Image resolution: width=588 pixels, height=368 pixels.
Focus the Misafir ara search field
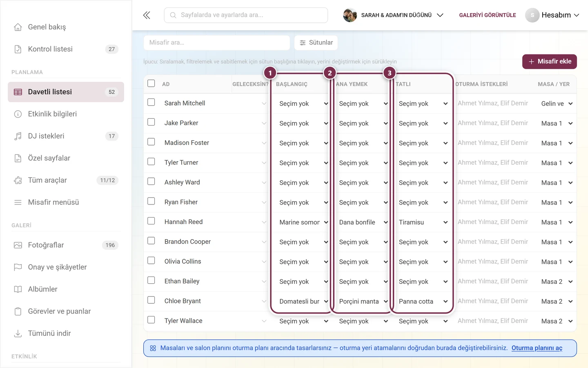217,43
